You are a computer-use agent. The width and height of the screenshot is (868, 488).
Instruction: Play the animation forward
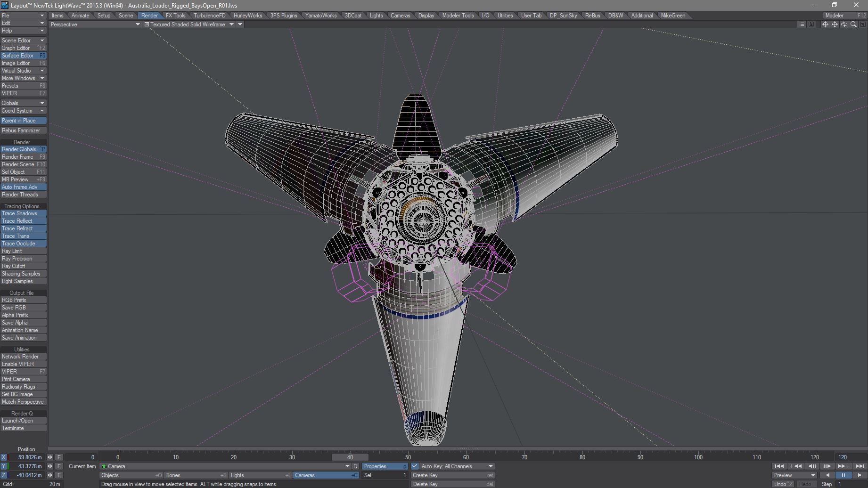pos(860,475)
